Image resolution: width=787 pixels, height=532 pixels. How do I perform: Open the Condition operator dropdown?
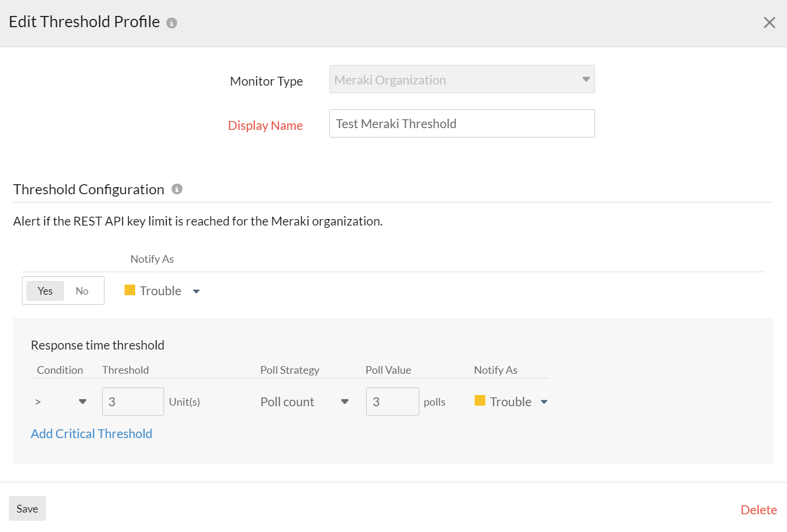coord(60,402)
